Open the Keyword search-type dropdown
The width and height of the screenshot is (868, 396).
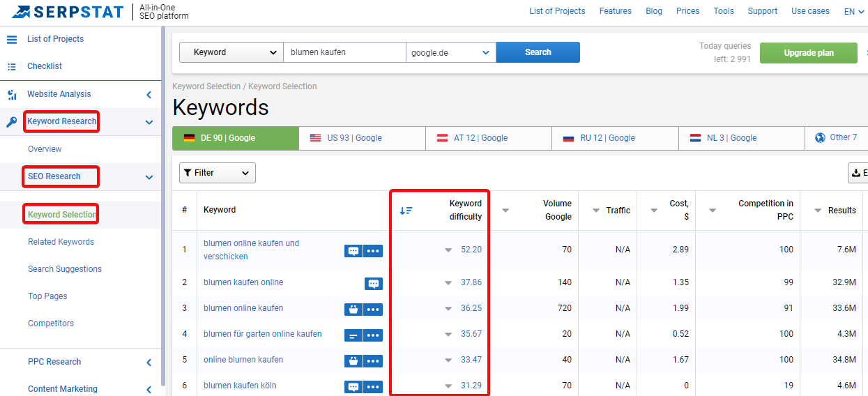231,52
